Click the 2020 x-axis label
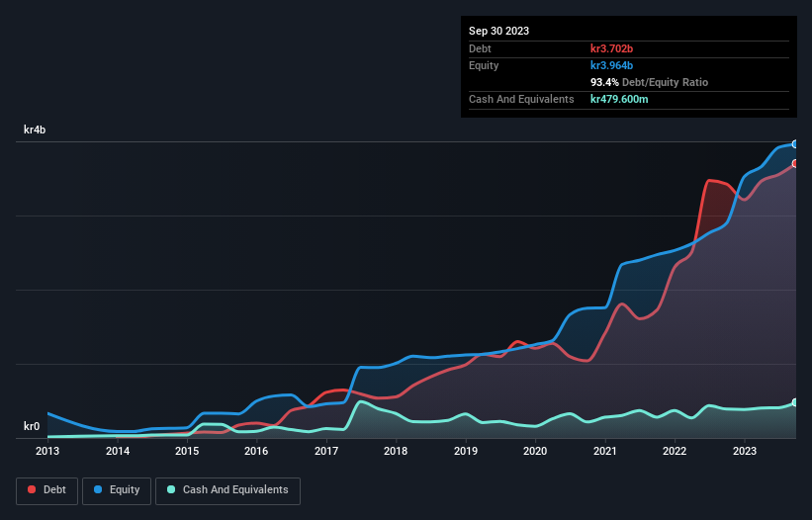The width and height of the screenshot is (812, 520). (x=535, y=451)
